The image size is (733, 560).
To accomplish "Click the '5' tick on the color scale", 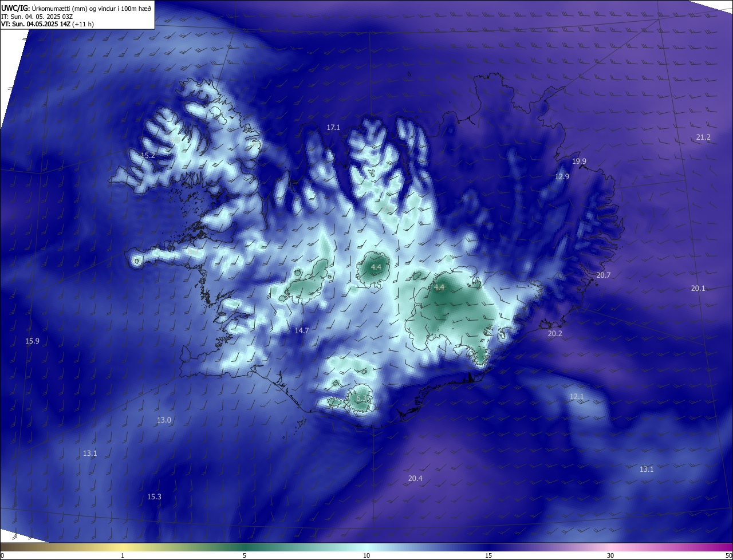I will point(245,555).
